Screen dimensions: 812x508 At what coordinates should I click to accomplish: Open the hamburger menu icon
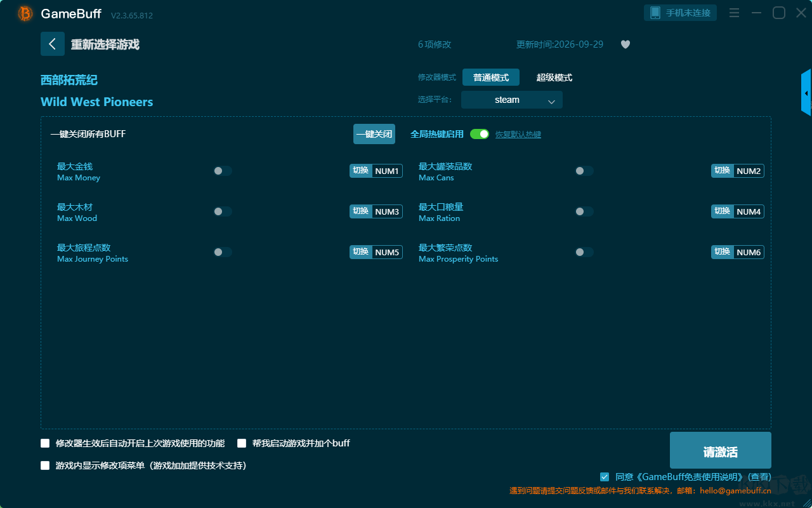click(734, 13)
